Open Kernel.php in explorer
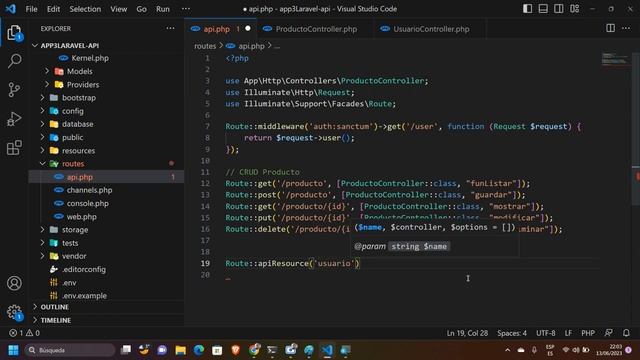This screenshot has height=360, width=640. tap(90, 58)
